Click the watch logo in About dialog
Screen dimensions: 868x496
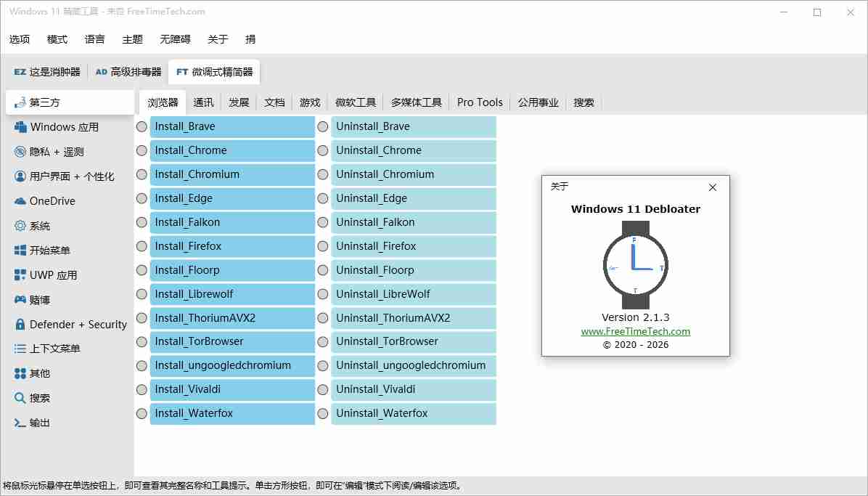click(636, 265)
